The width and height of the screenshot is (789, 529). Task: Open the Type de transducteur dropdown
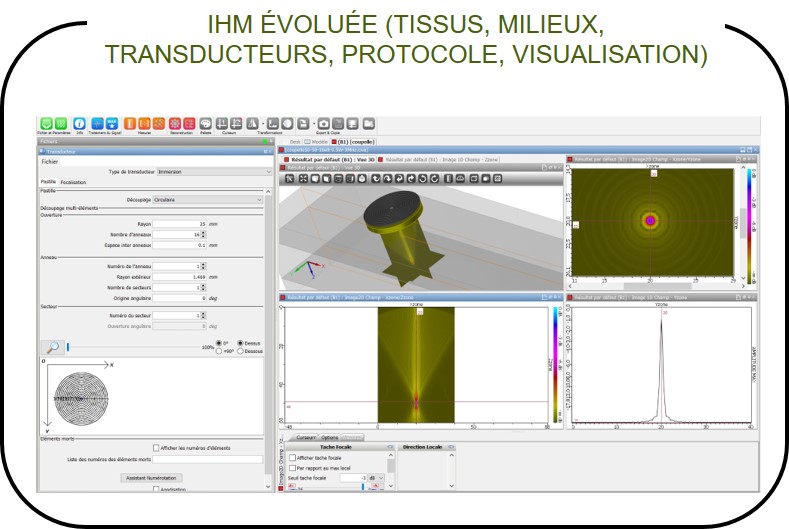212,172
